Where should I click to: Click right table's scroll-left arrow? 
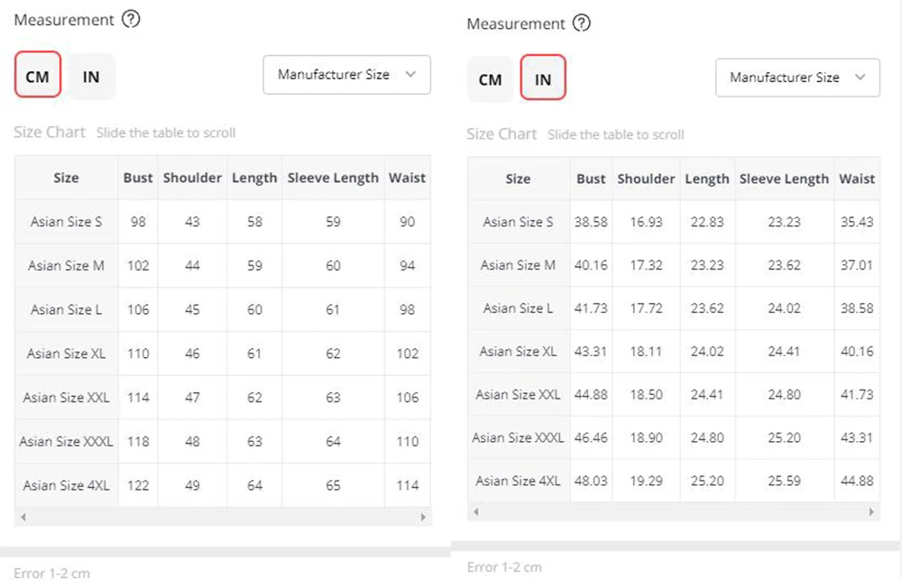pyautogui.click(x=475, y=511)
